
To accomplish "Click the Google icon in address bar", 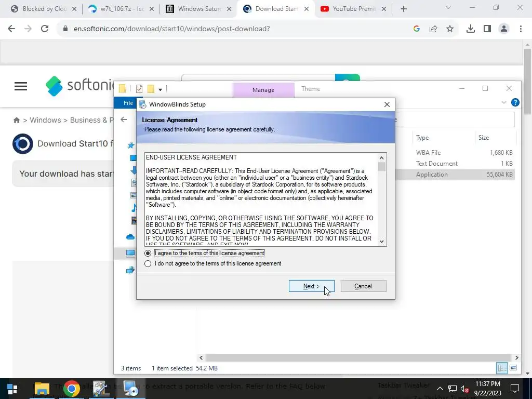I will (x=417, y=29).
